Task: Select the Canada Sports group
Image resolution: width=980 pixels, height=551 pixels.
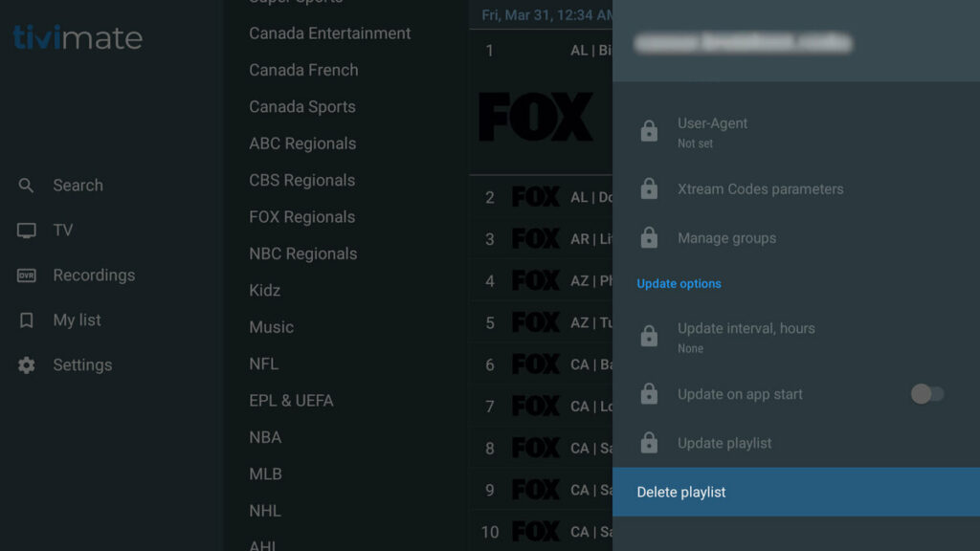Action: pos(302,107)
